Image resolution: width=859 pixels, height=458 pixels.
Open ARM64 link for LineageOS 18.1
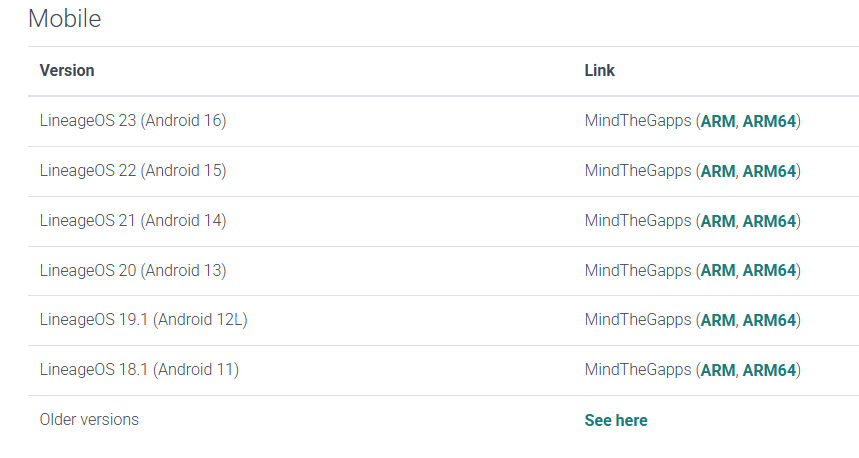click(769, 370)
